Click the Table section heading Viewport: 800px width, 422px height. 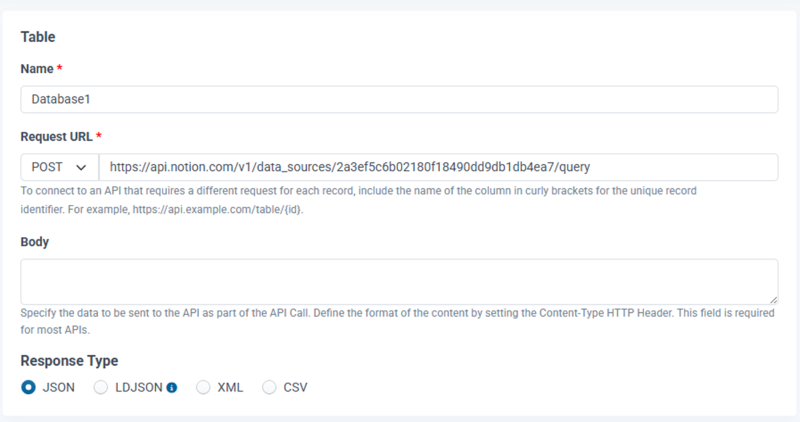click(38, 37)
